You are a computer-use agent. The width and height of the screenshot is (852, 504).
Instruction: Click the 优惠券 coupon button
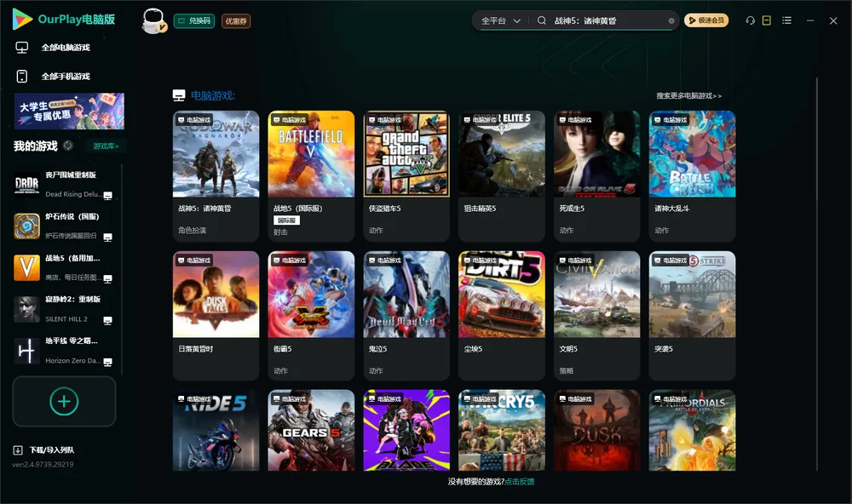(x=236, y=21)
